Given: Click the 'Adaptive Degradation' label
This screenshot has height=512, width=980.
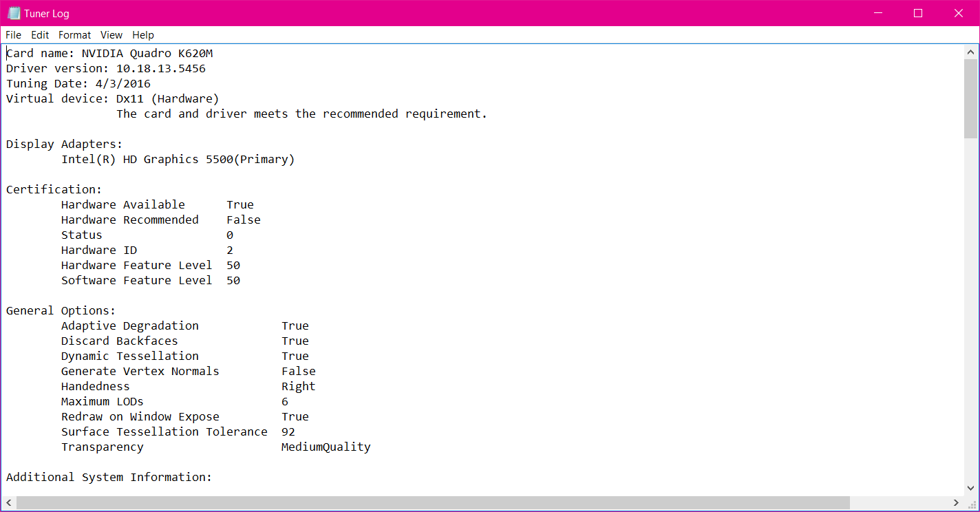Looking at the screenshot, I should point(130,326).
